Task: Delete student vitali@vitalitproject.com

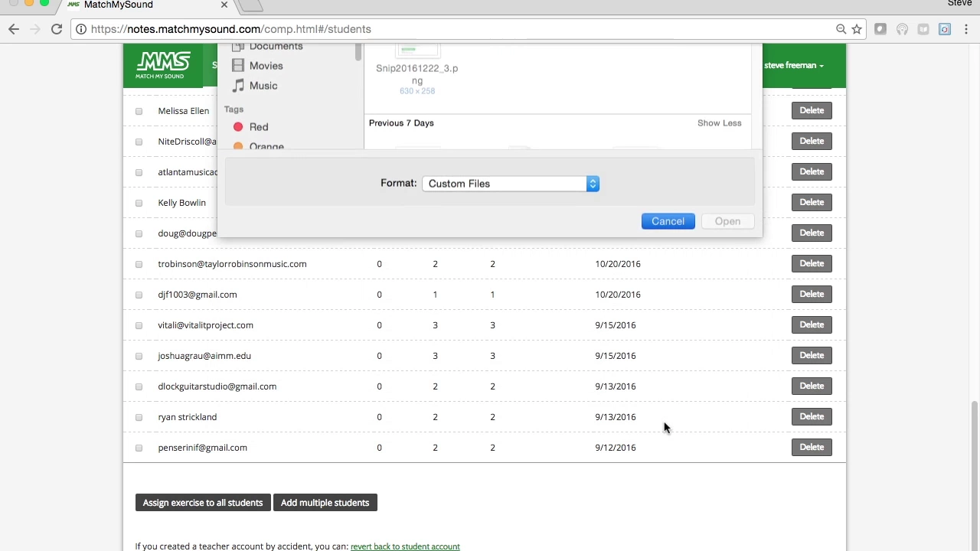Action: tap(812, 324)
